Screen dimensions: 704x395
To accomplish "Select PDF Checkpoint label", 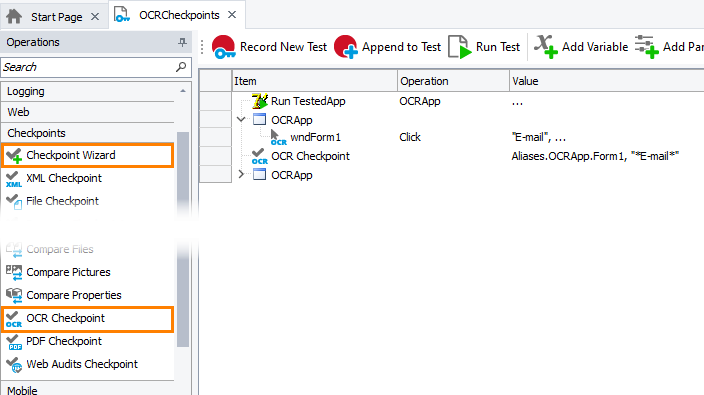I will pos(64,341).
